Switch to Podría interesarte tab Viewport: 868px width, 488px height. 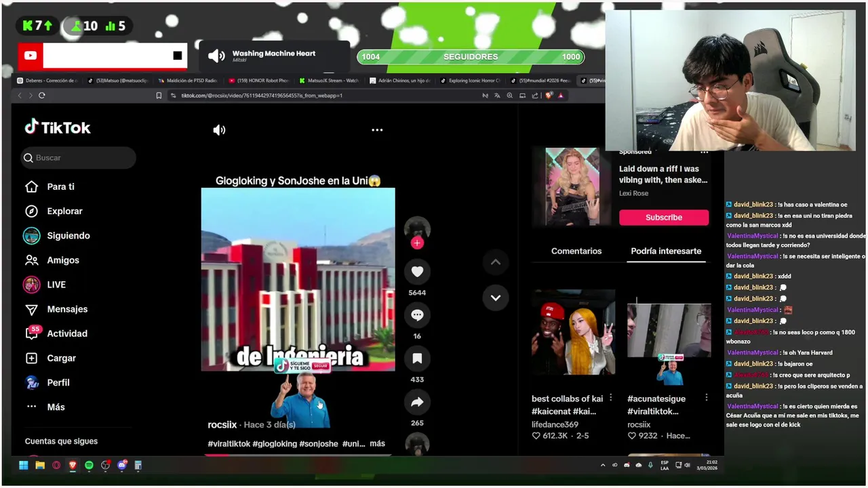[x=666, y=251]
